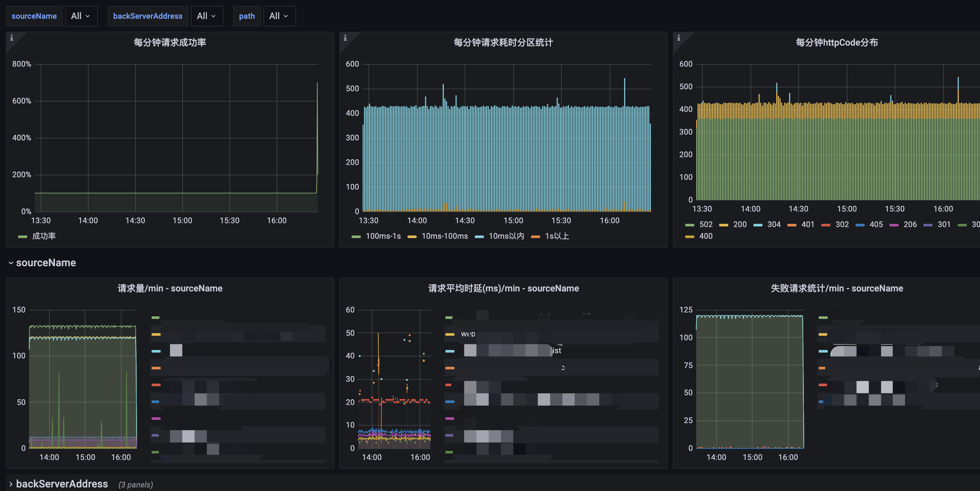Click the (3 panels) text beside backServerAddress
Screen dimensions: 980x491
(135, 485)
